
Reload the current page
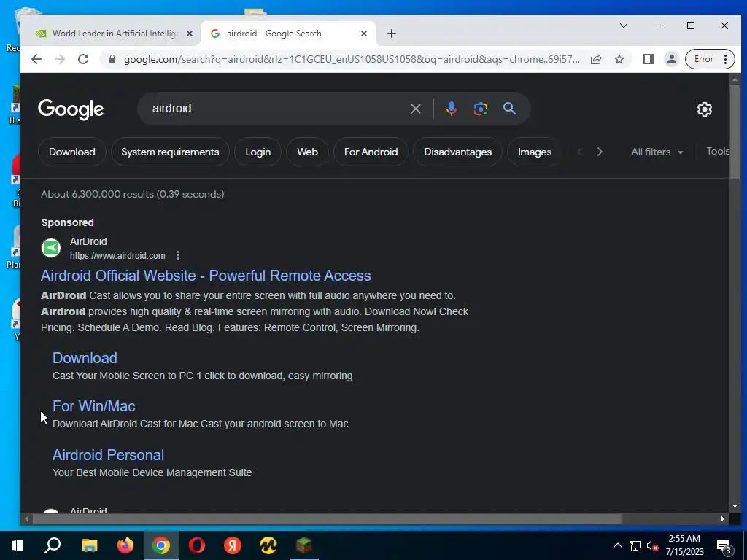pyautogui.click(x=83, y=59)
